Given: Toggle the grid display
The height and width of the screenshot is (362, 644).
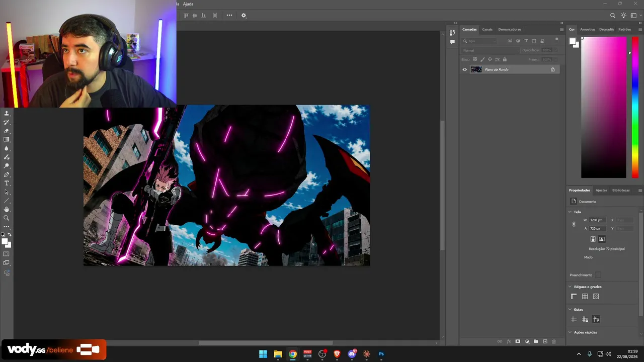Looking at the screenshot, I should pyautogui.click(x=585, y=297).
